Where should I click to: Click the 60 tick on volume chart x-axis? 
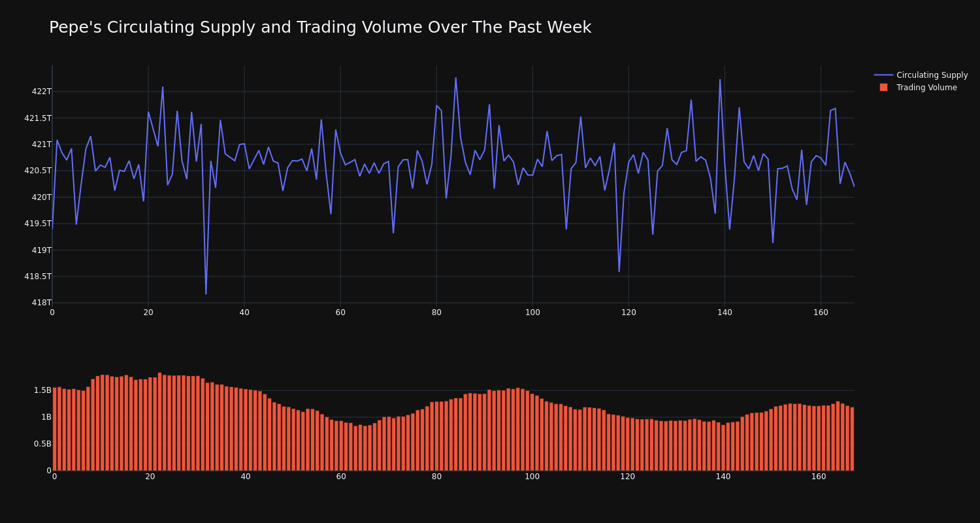[341, 477]
